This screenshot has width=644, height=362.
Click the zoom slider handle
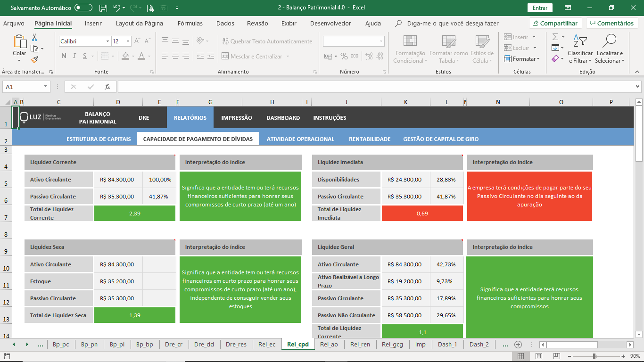pyautogui.click(x=594, y=356)
